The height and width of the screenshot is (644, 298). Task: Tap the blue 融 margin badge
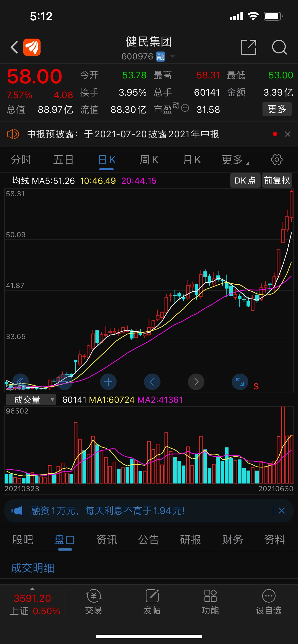coord(160,57)
